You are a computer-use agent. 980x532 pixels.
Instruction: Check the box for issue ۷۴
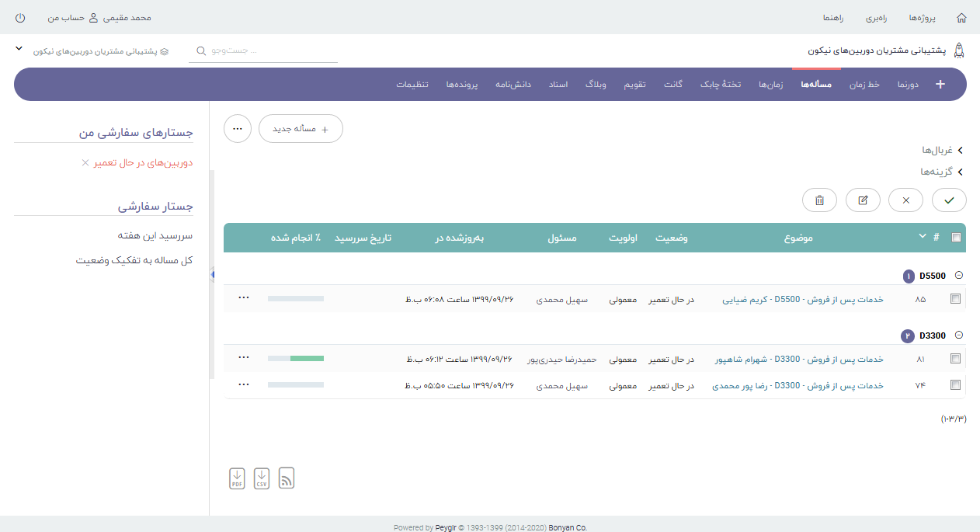[955, 385]
